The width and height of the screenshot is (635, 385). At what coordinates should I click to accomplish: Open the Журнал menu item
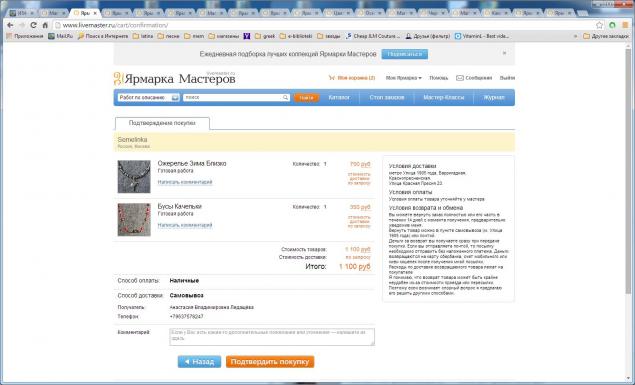tap(494, 98)
